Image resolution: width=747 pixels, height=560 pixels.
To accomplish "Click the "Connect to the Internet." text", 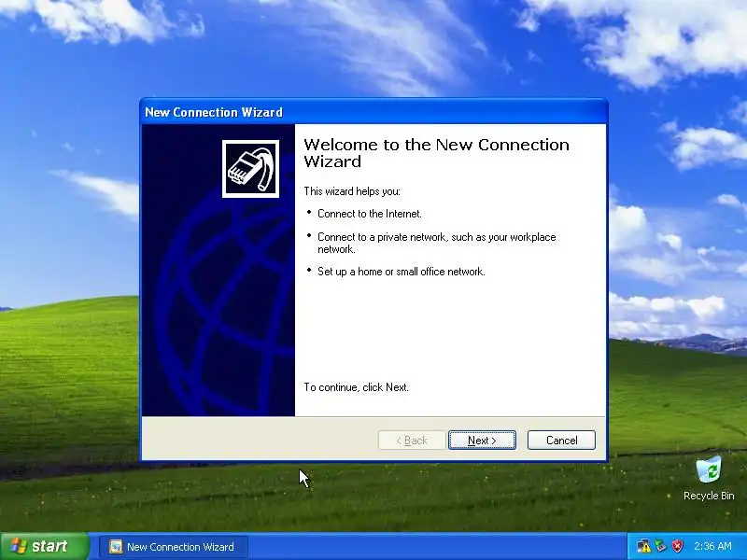I will coord(370,214).
